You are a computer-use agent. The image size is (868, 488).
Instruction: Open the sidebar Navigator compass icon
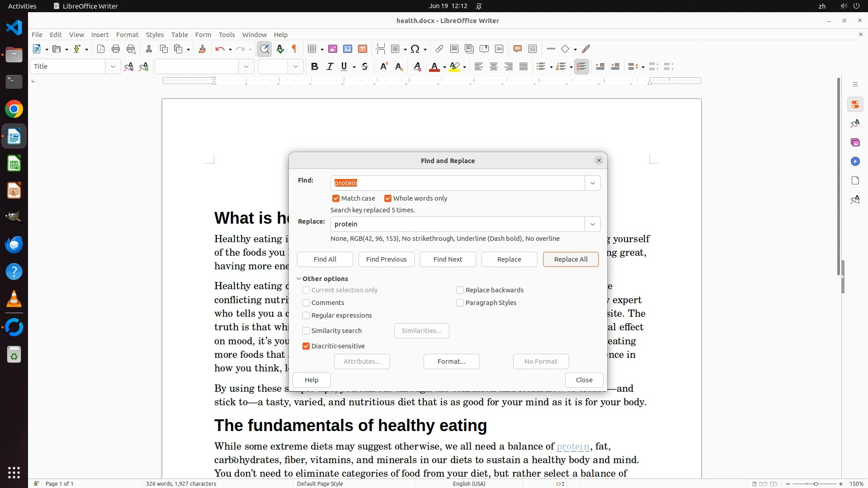tap(855, 162)
